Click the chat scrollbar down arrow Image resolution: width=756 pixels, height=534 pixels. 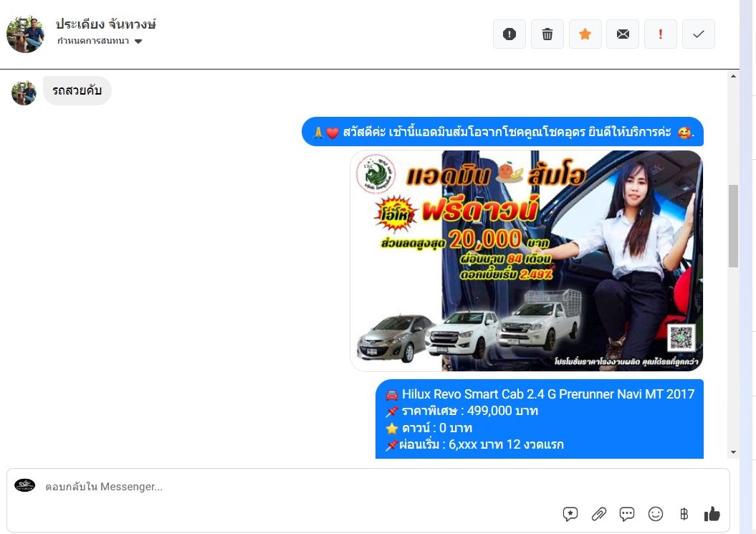(733, 452)
